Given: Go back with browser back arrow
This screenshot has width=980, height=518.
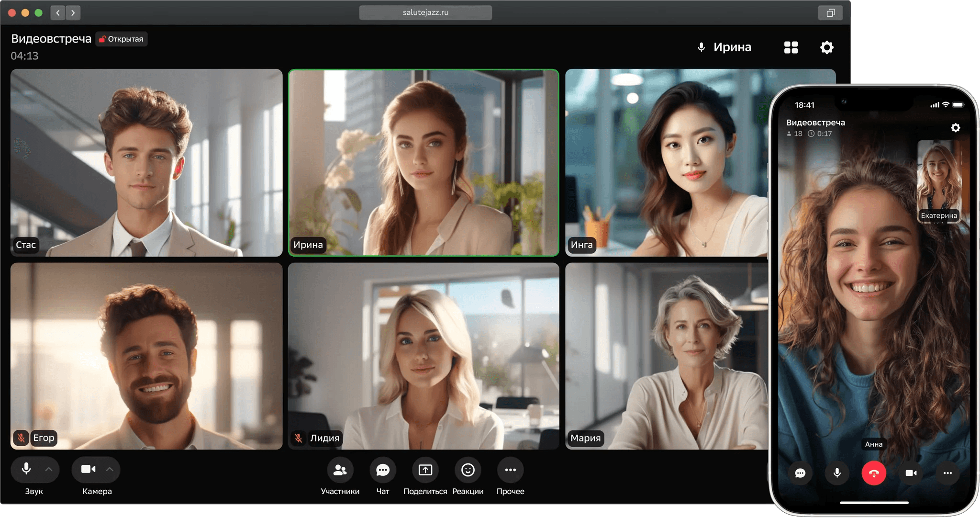Looking at the screenshot, I should pos(58,13).
